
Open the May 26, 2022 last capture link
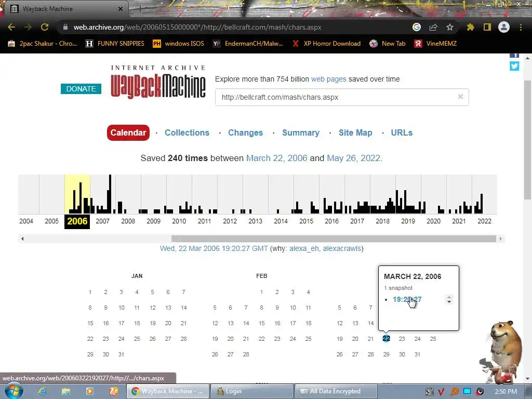point(353,158)
